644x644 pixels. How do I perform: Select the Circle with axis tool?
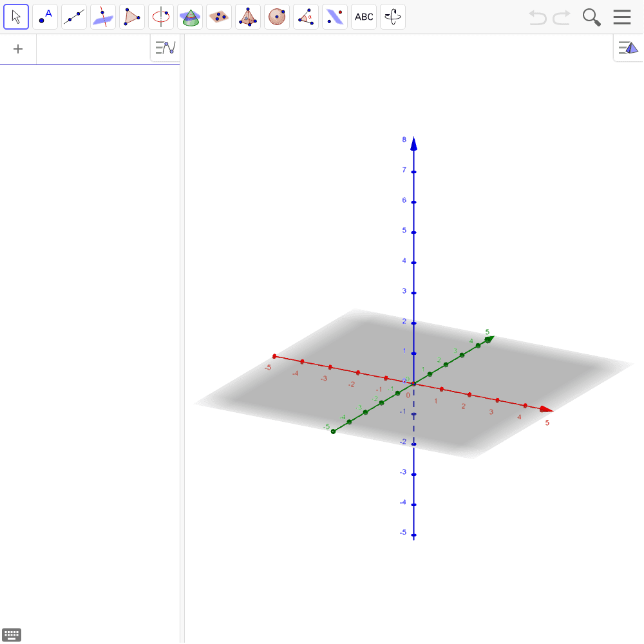tap(161, 17)
